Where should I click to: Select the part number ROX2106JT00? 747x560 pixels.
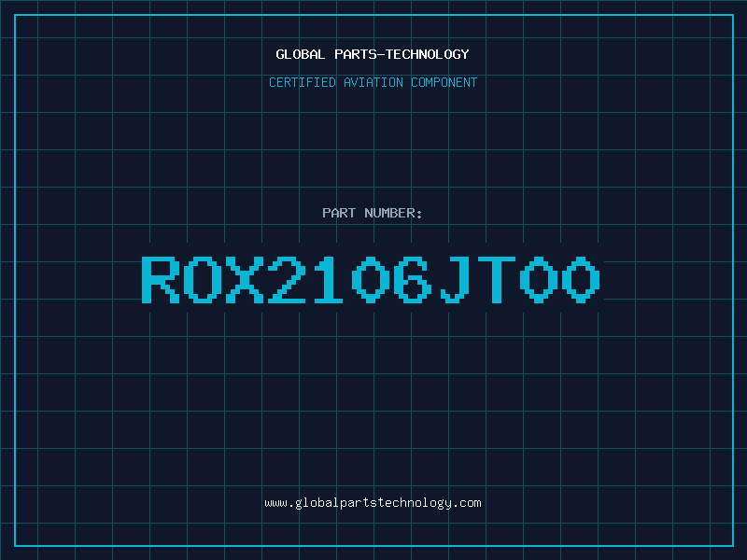click(x=371, y=279)
